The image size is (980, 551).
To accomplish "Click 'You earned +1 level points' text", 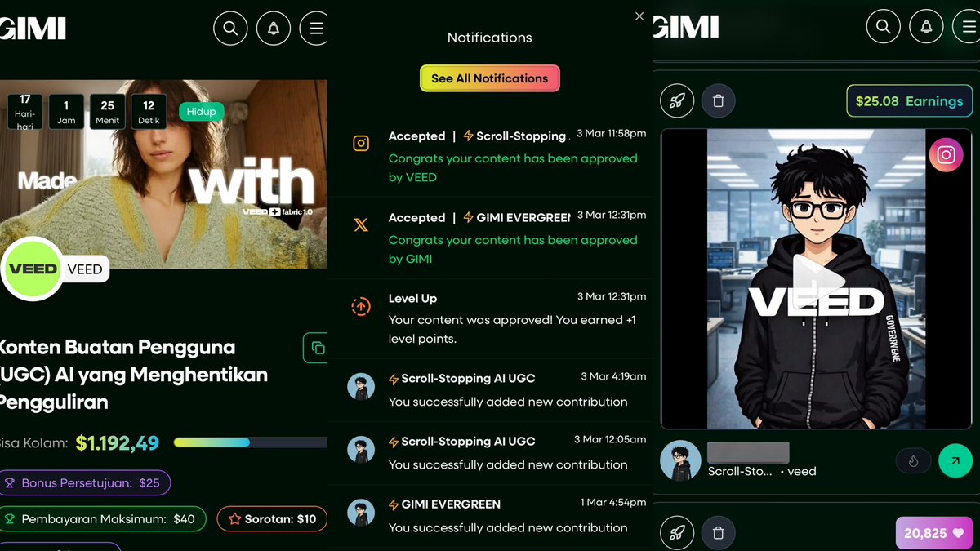I will click(x=512, y=329).
